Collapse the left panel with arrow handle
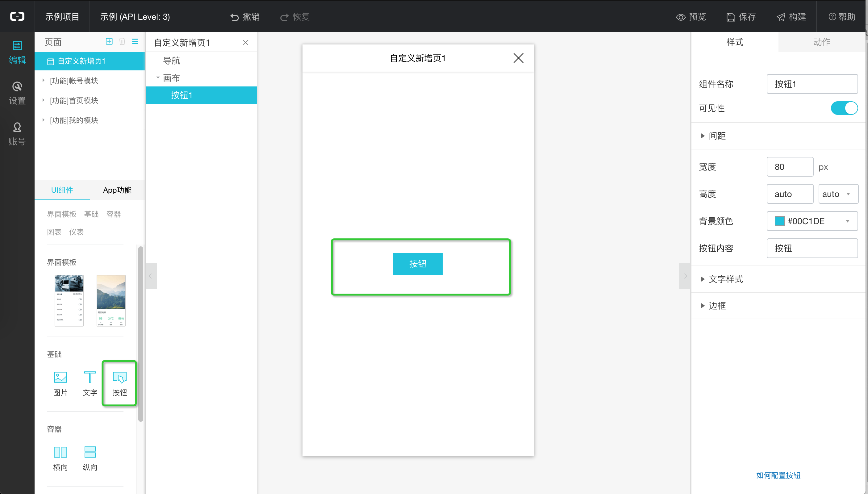 coord(151,276)
